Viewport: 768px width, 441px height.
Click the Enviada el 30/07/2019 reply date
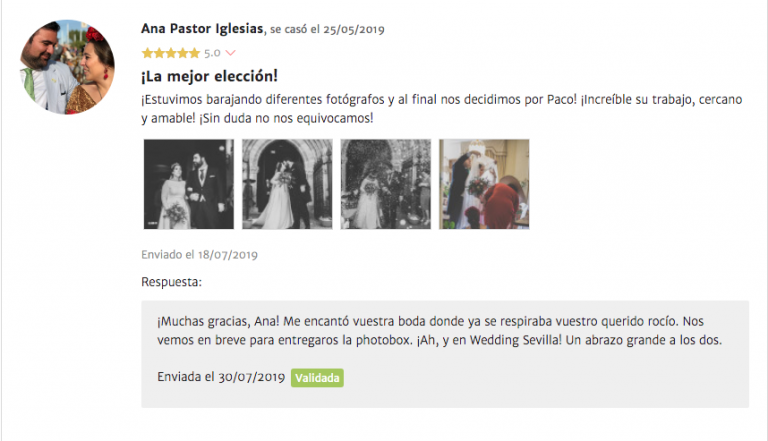[221, 377]
